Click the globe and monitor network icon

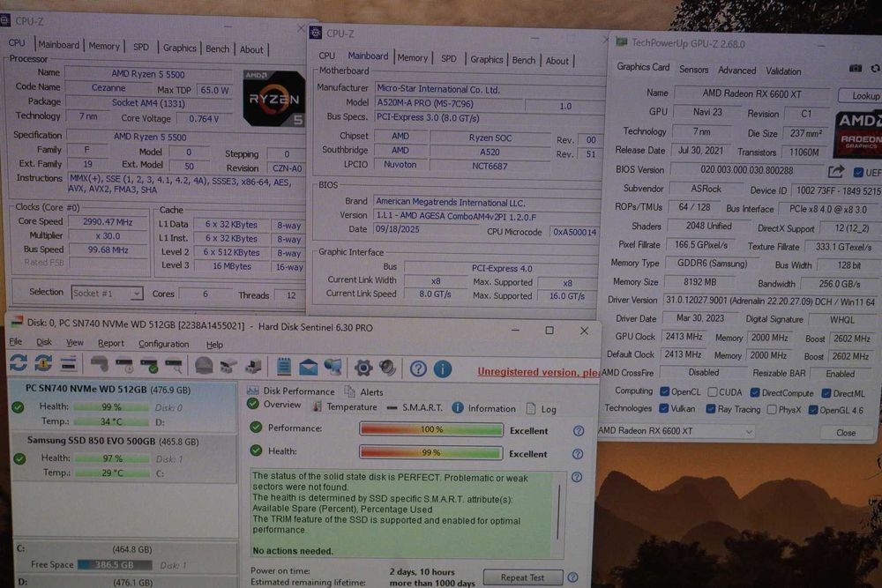tap(333, 368)
